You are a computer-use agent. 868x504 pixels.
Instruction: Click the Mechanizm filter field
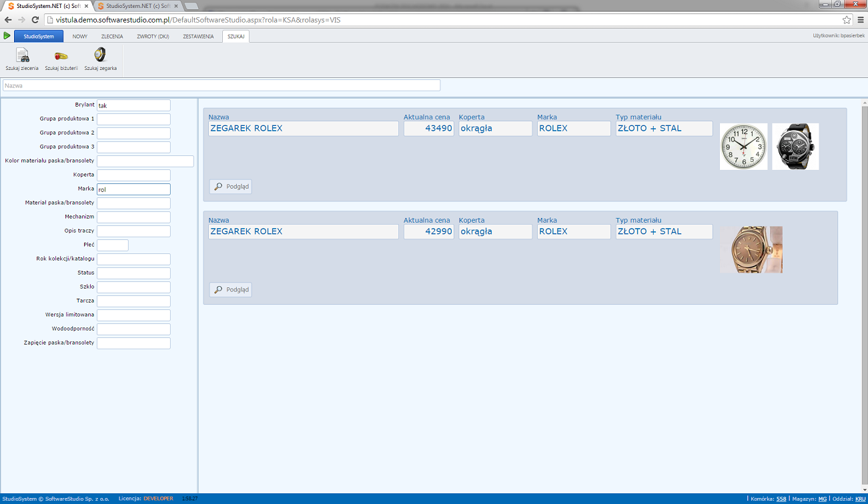click(133, 217)
